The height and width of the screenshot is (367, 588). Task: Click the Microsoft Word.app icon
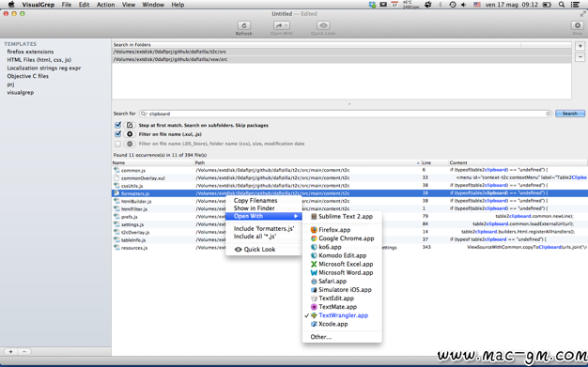314,272
